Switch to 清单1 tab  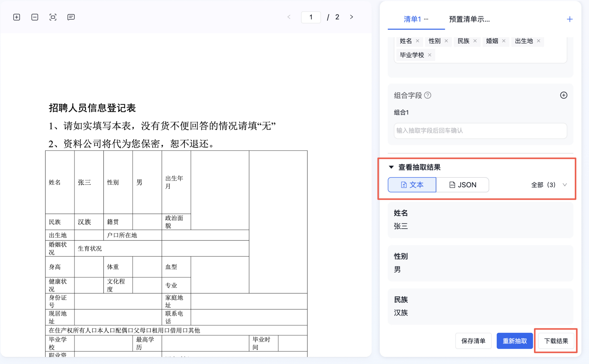coord(412,19)
